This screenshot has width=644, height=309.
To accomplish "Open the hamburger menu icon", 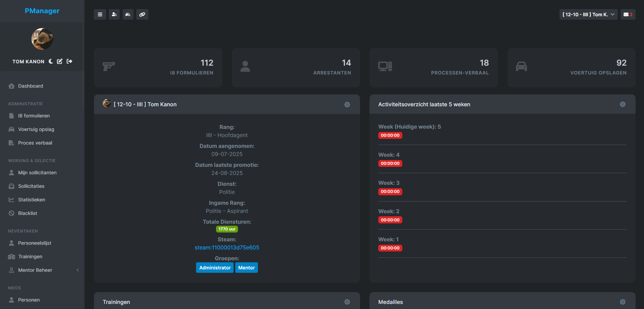I will tap(100, 14).
